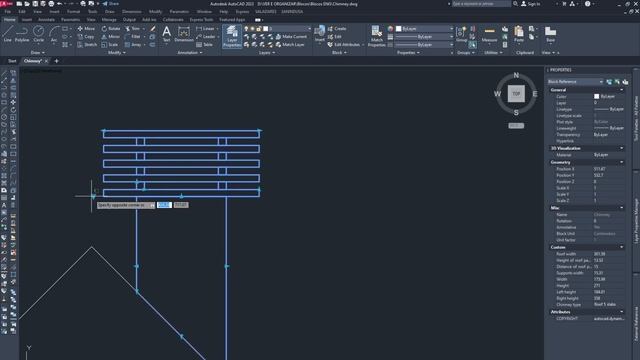Open the Manage ribbon tab
Screen dimensions: 640x360
coord(109,20)
